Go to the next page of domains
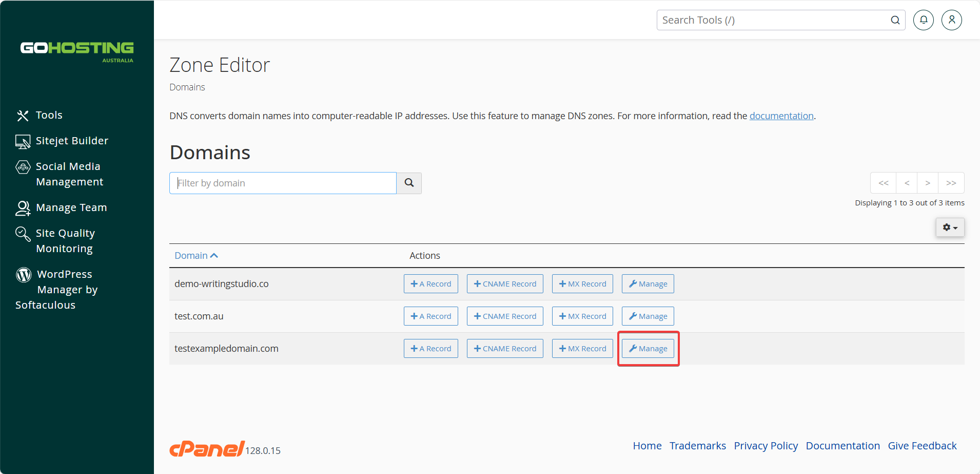The image size is (980, 474). click(x=927, y=183)
